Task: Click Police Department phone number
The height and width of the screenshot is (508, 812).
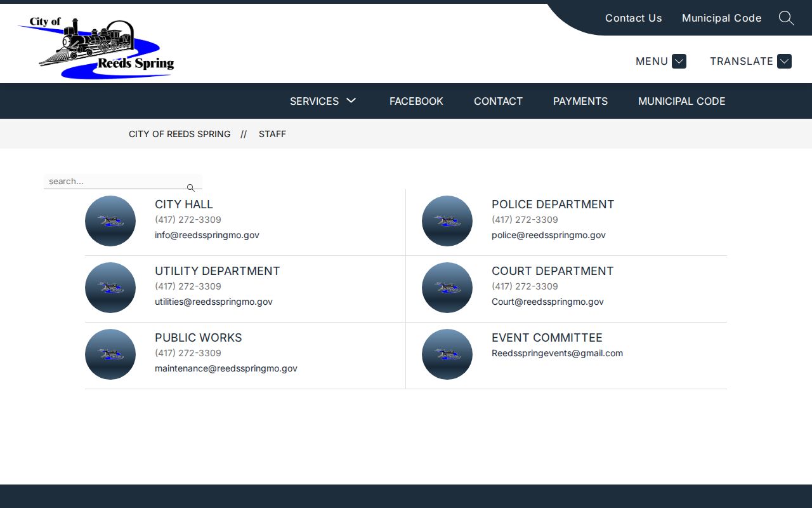Action: point(525,220)
